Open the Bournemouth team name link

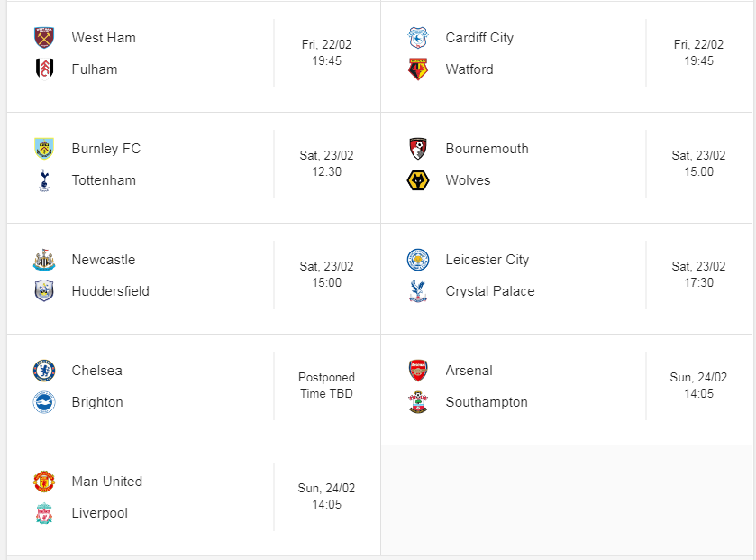click(487, 149)
